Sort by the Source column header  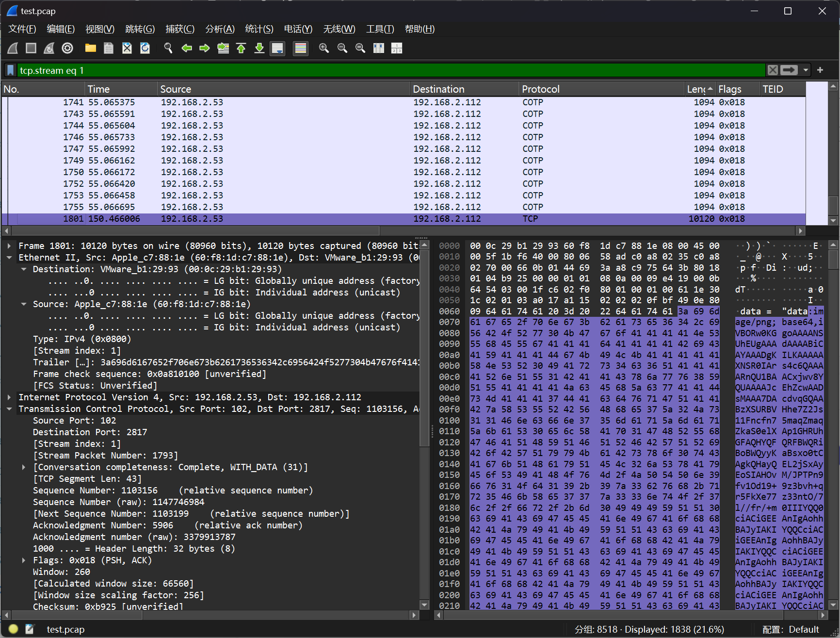click(x=284, y=89)
